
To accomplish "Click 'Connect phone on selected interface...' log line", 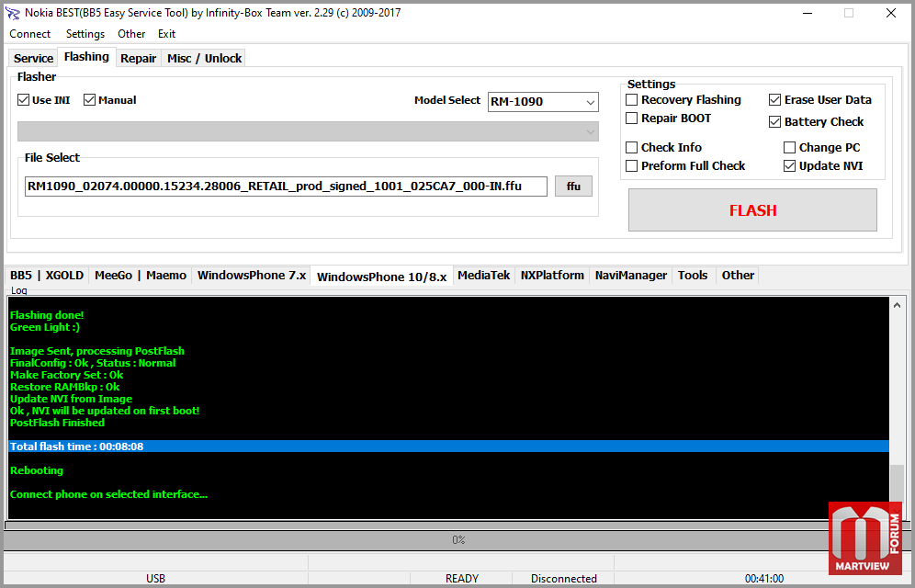I will coord(109,494).
